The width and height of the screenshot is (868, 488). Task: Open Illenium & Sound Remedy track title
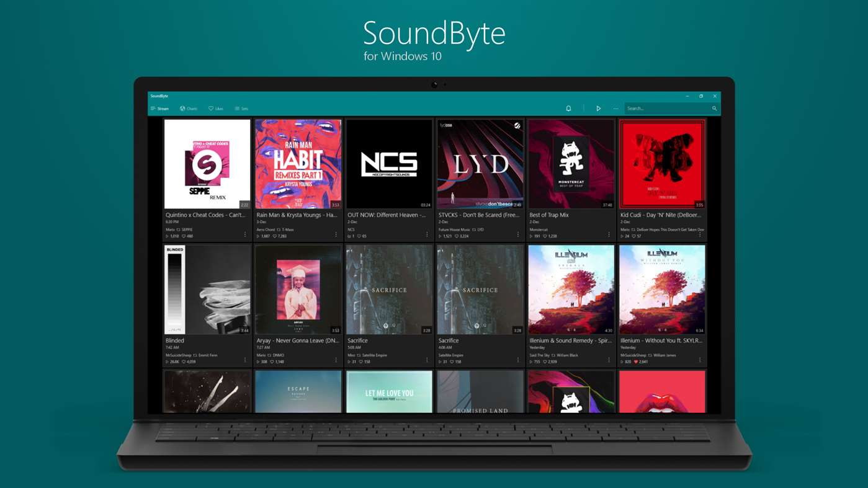[570, 340]
